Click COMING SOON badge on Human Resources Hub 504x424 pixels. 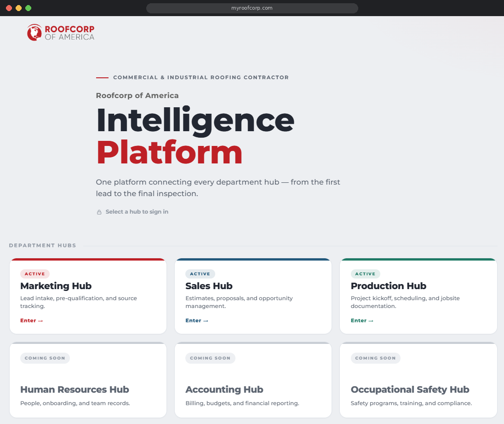point(45,358)
